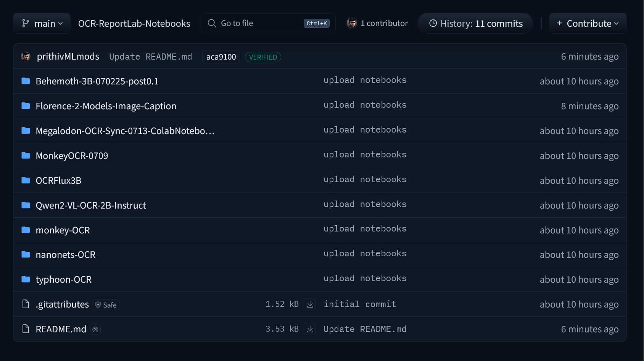Open 'upload notebooks' commit for Behemoth-3B-070225-post0.1
This screenshot has width=644, height=361.
tap(365, 80)
